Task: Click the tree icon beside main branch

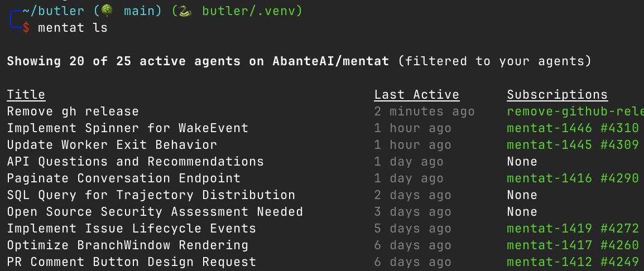Action: (108, 11)
